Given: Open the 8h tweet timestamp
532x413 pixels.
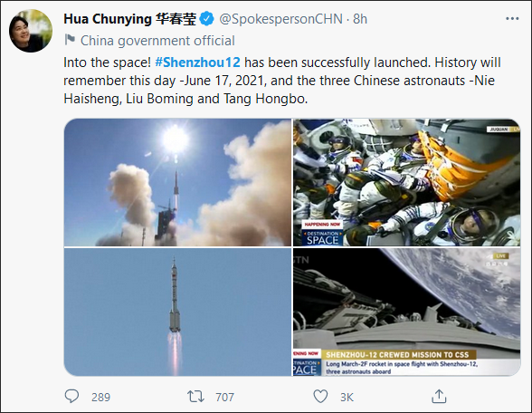Looking at the screenshot, I should [x=360, y=19].
